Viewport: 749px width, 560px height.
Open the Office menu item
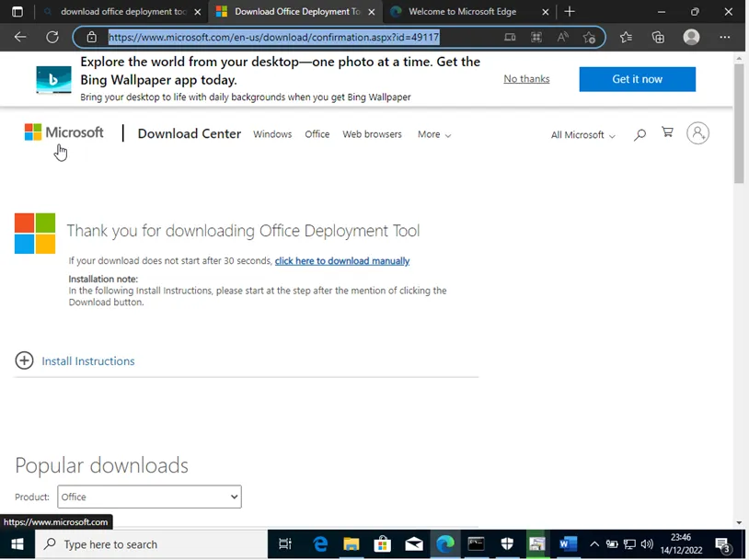(x=317, y=134)
